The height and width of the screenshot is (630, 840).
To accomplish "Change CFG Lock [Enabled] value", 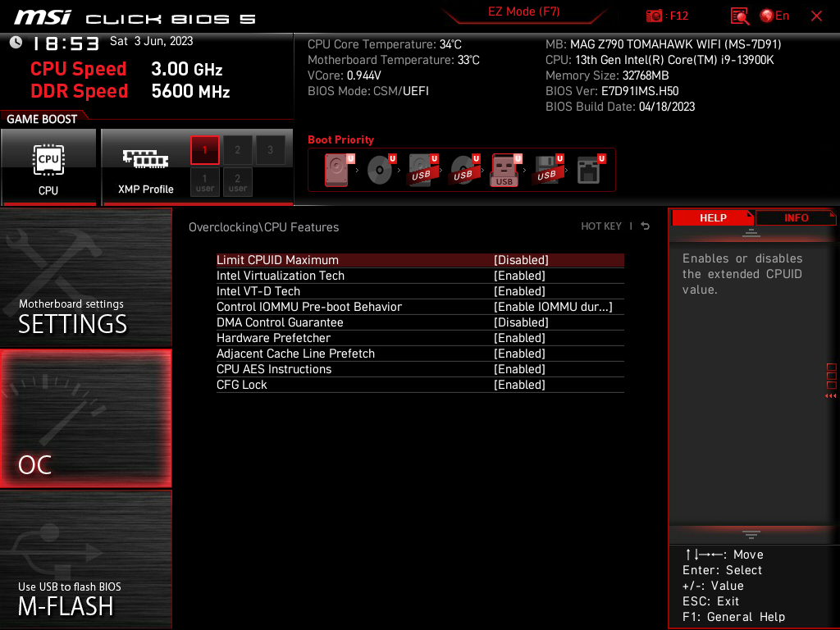I will point(519,384).
